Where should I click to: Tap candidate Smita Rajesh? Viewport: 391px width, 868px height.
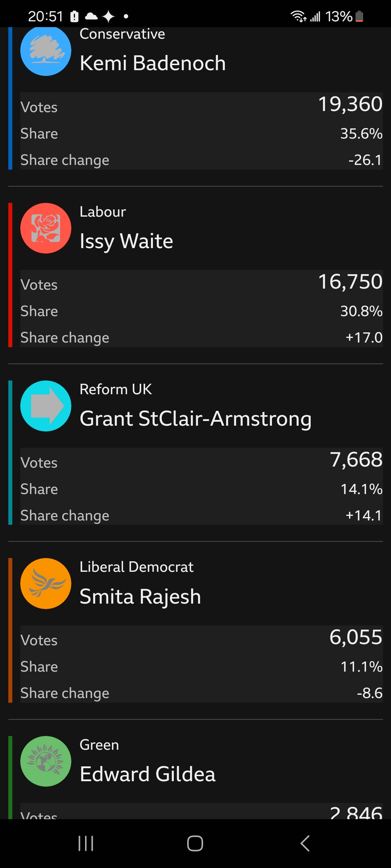click(x=140, y=596)
